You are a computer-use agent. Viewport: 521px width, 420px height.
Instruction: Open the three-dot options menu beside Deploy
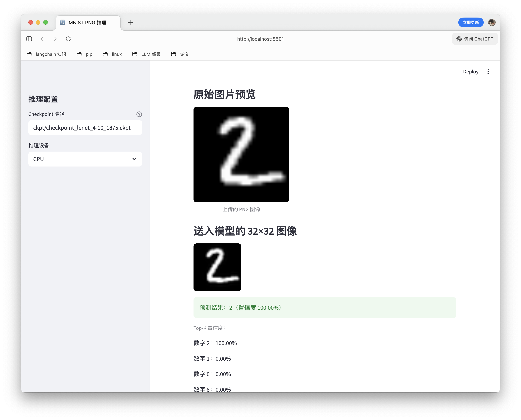coord(488,72)
